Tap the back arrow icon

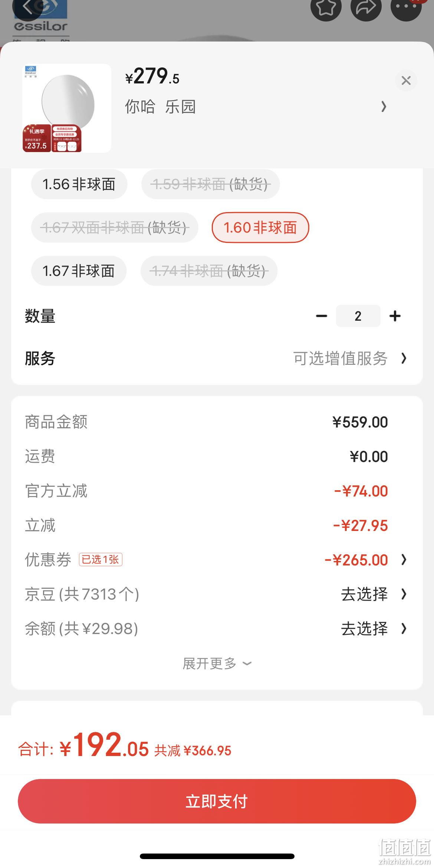[x=27, y=7]
